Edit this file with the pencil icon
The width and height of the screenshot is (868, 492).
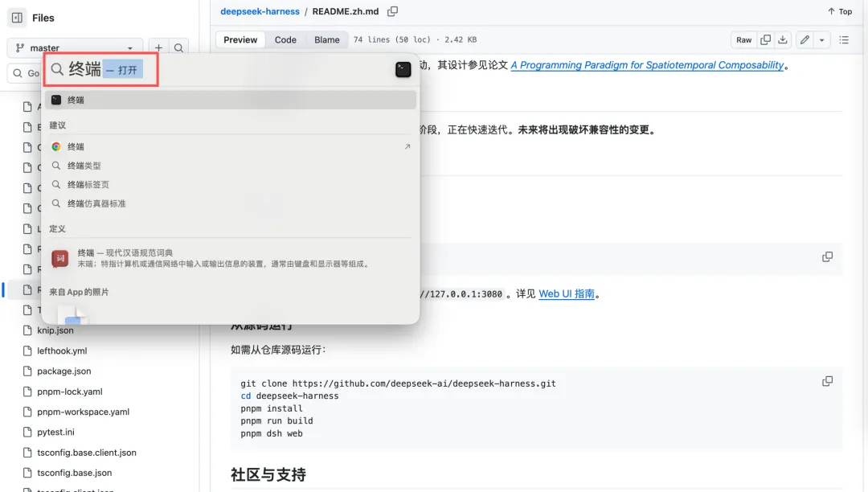coord(805,40)
